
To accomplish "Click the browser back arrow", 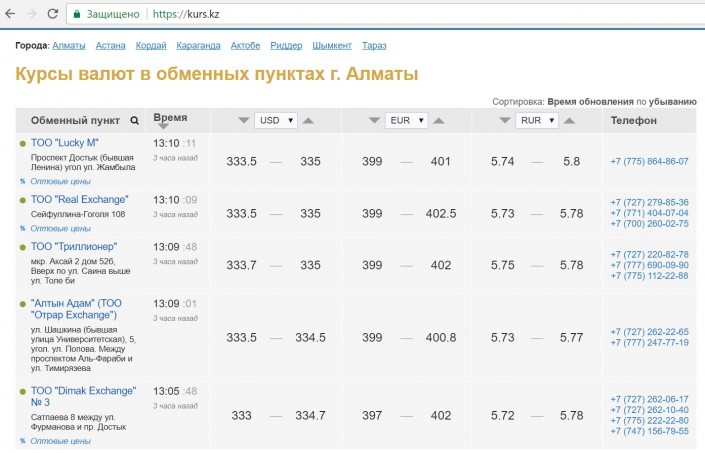I will click(10, 16).
